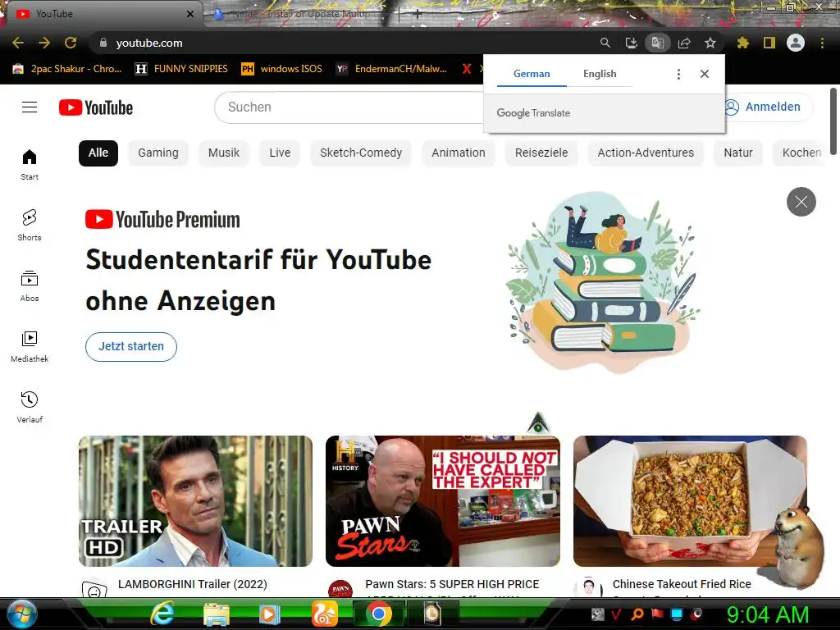
Task: Open Verlauf history in sidebar
Action: click(x=30, y=407)
